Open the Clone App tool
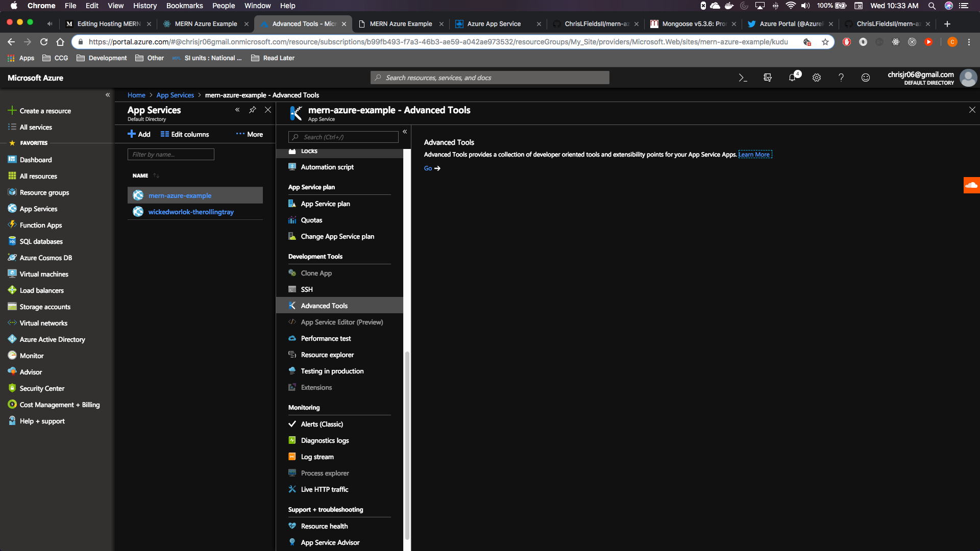980x551 pixels. coord(315,273)
